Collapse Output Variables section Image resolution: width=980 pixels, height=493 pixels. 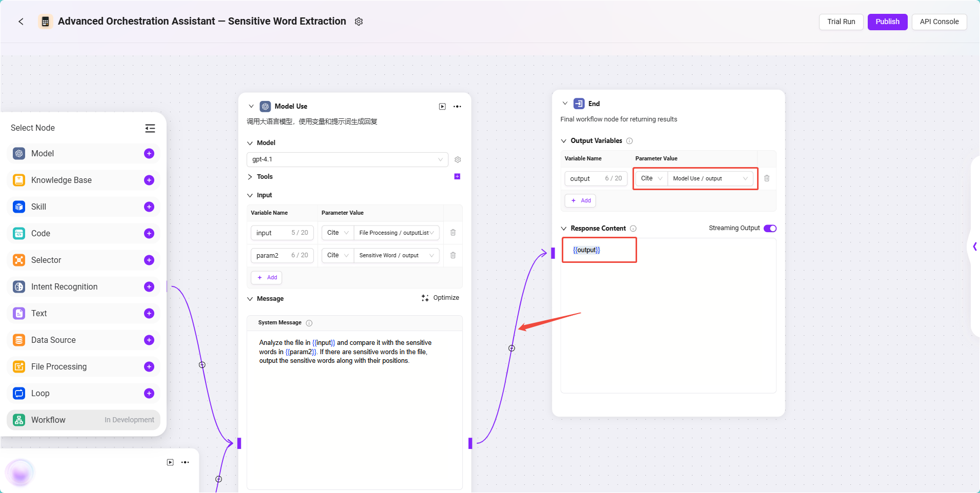(564, 141)
